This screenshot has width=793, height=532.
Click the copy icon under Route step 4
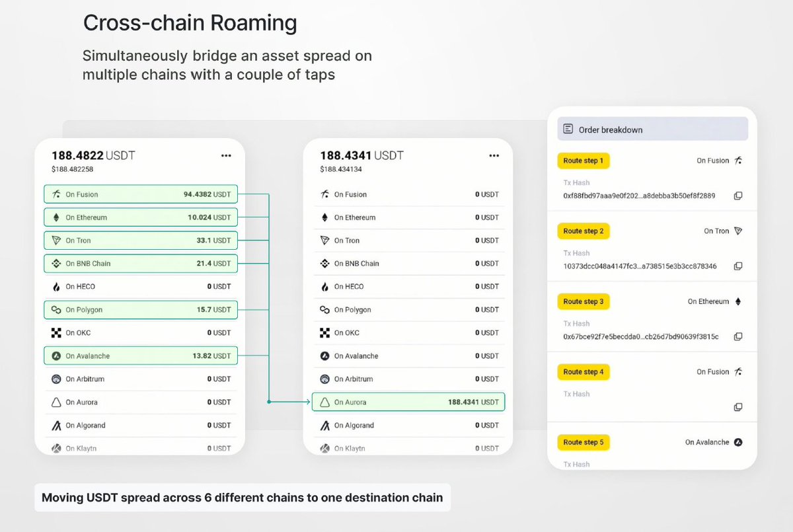click(738, 407)
